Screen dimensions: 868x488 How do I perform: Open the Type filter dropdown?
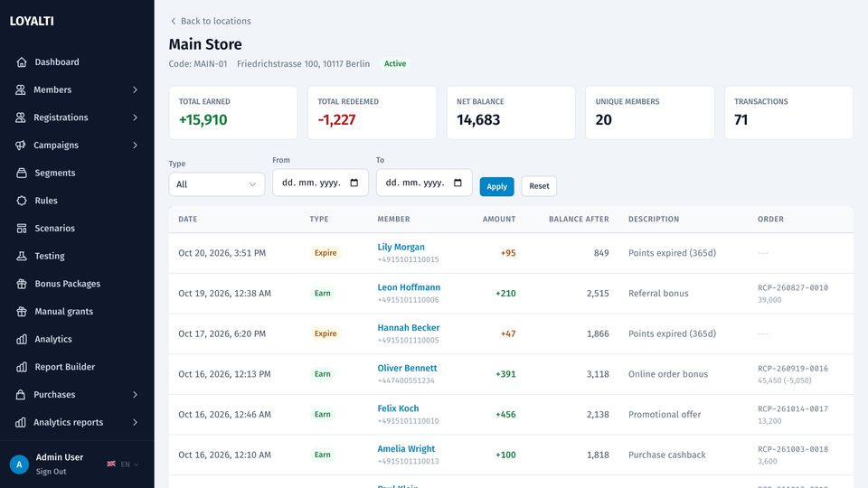pyautogui.click(x=216, y=184)
